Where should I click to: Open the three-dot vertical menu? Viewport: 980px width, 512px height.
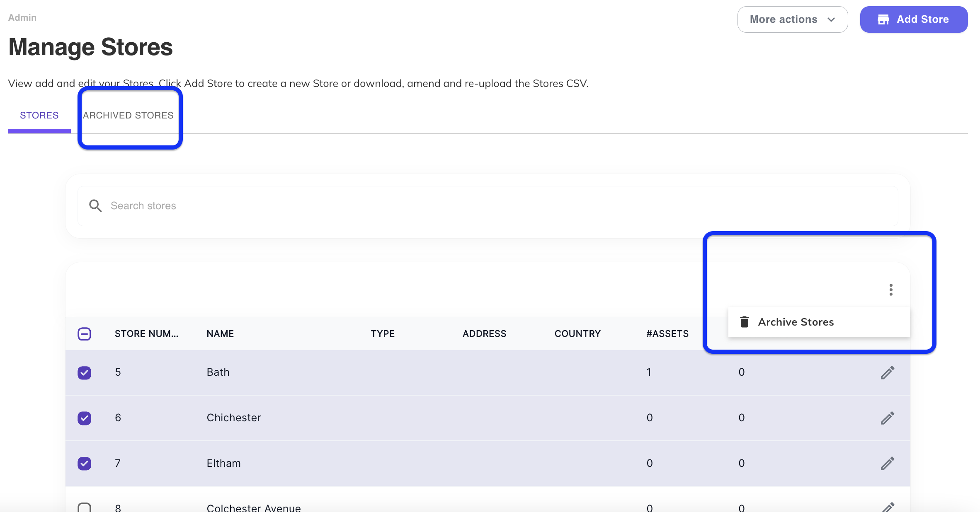point(891,290)
